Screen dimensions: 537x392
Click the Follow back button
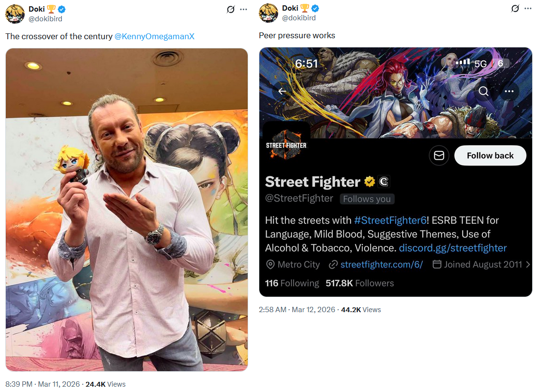490,155
